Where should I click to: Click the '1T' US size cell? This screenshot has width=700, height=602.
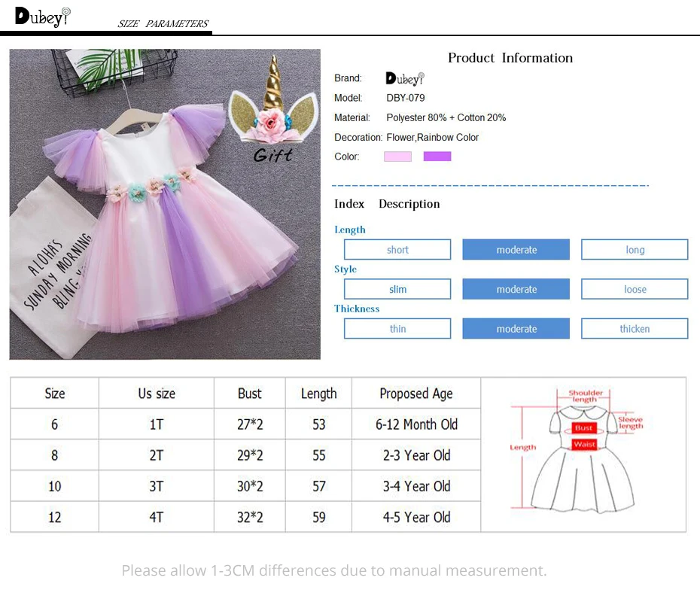tap(157, 424)
